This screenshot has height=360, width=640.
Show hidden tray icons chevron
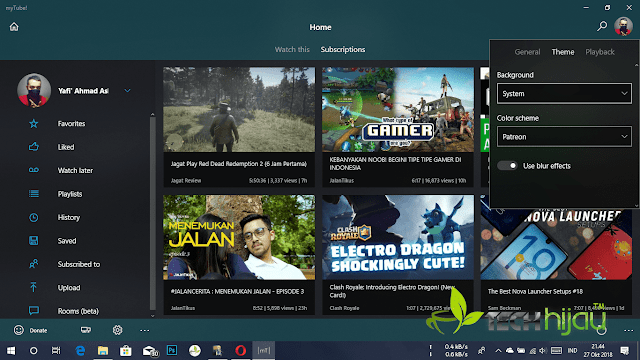tap(498, 351)
